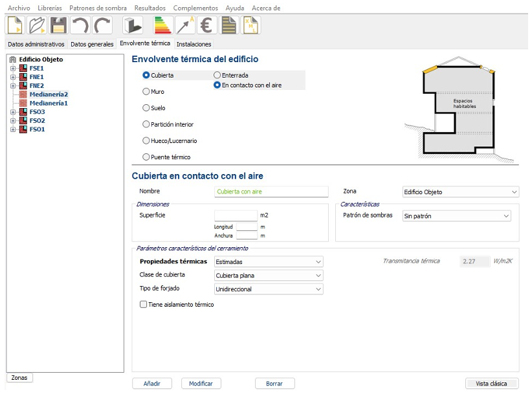Expand the FSE1 tree node

click(x=13, y=68)
